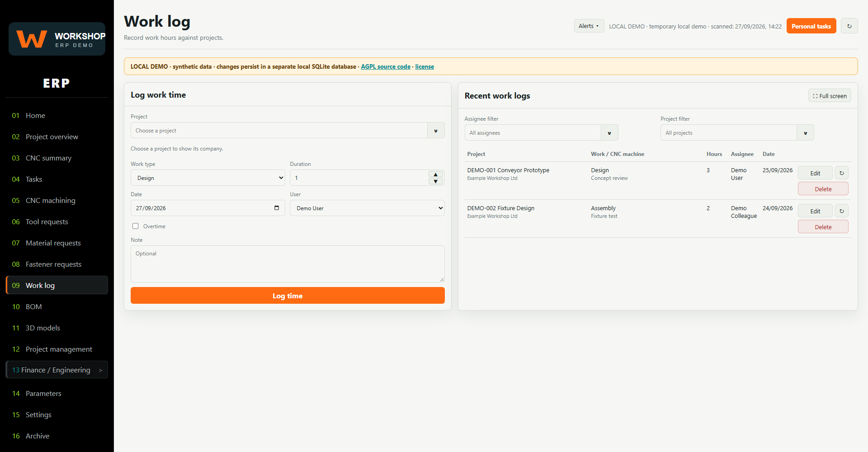Select Work log in sidebar
The width and height of the screenshot is (868, 452).
click(x=57, y=285)
